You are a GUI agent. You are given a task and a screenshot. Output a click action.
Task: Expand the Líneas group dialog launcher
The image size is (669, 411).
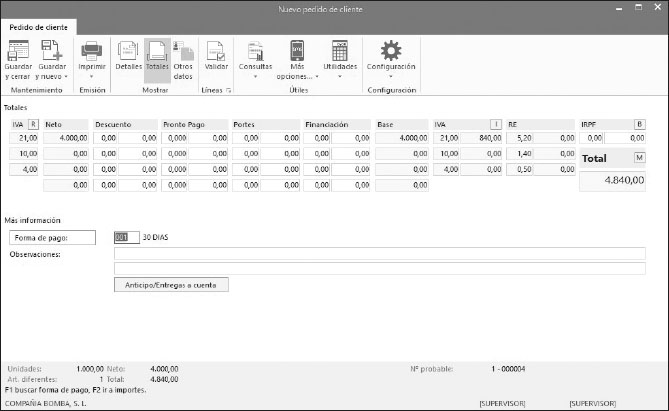[229, 91]
